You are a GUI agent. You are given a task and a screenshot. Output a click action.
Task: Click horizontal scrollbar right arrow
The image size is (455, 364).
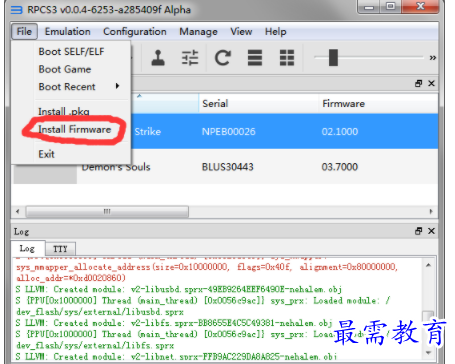(431, 211)
